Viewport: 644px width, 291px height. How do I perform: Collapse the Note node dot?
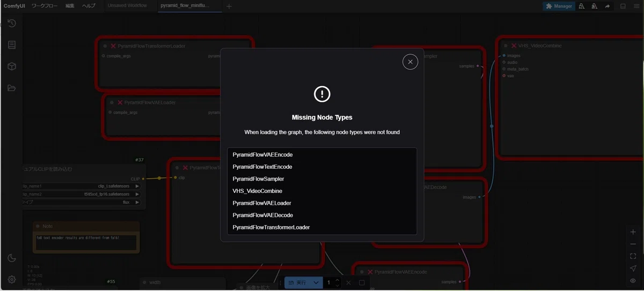click(x=37, y=226)
